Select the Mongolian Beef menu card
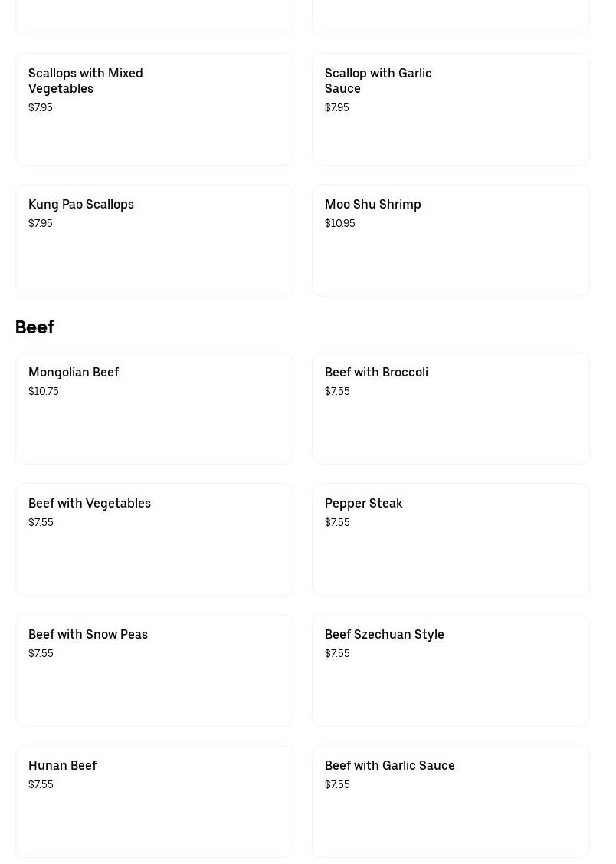The image size is (616, 864). (154, 409)
